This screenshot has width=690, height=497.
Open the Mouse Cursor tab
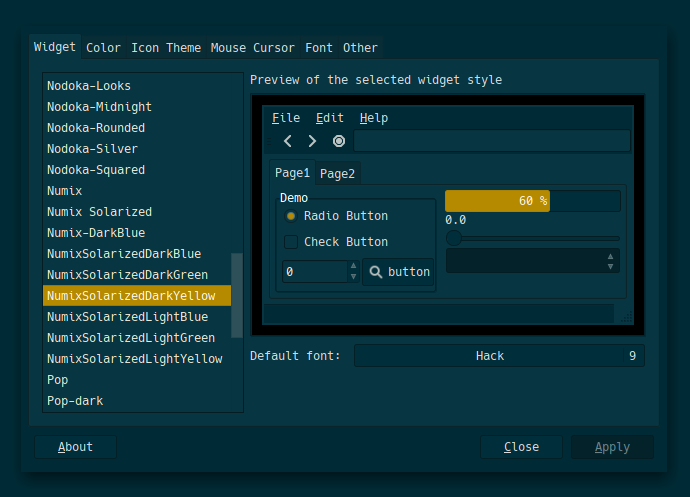point(252,48)
